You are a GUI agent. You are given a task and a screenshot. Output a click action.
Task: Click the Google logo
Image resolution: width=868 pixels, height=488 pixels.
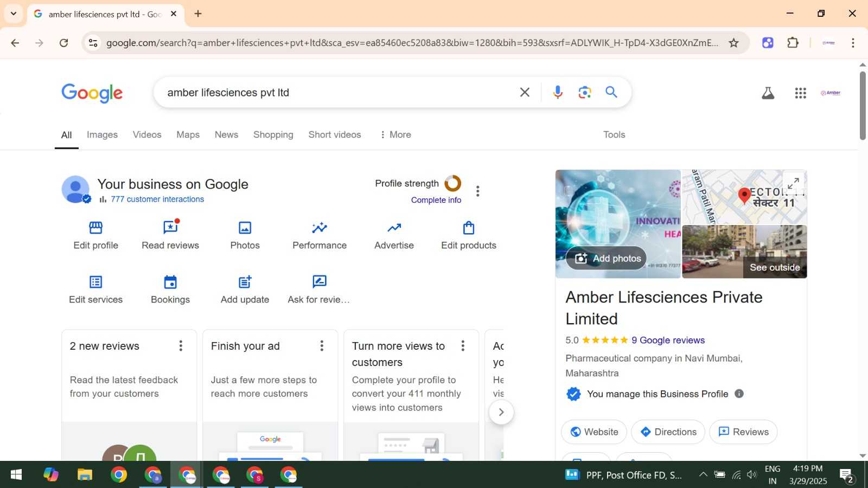[x=92, y=93]
